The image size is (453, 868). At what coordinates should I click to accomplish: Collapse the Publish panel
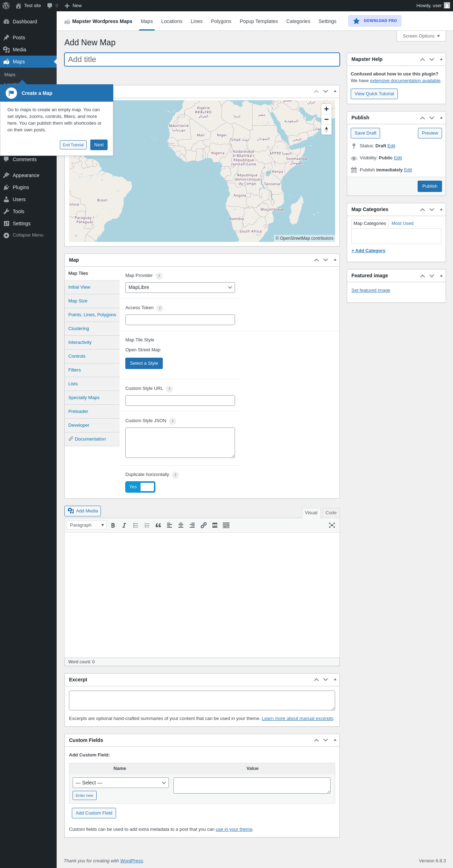tap(441, 118)
